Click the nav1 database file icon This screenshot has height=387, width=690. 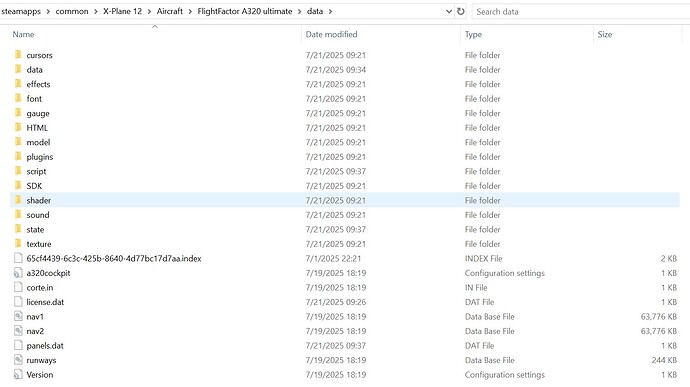(x=18, y=317)
